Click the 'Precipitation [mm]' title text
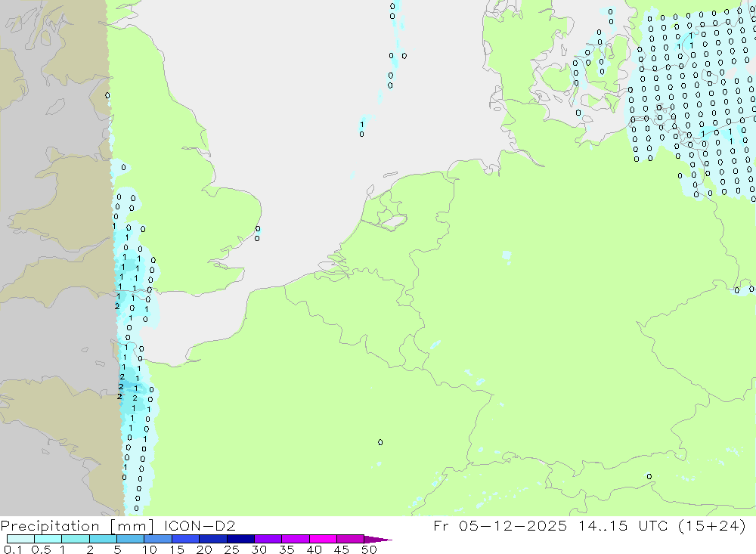This screenshot has width=756, height=554. (x=77, y=525)
